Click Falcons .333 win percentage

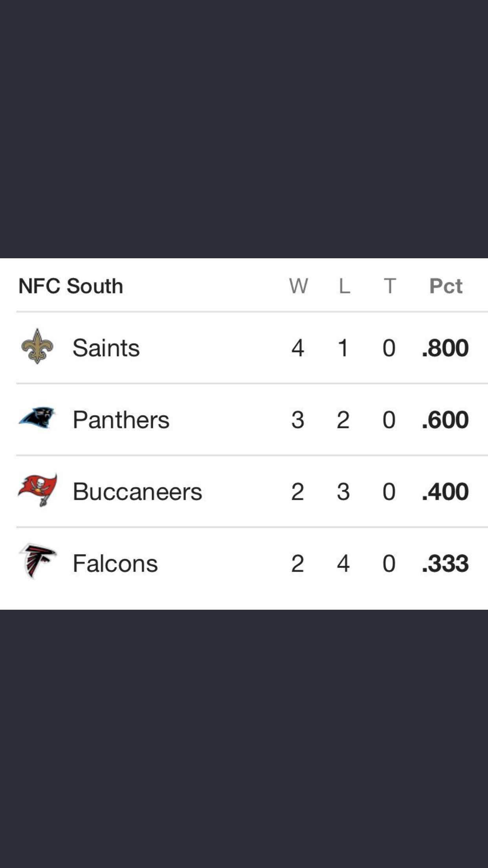445,564
